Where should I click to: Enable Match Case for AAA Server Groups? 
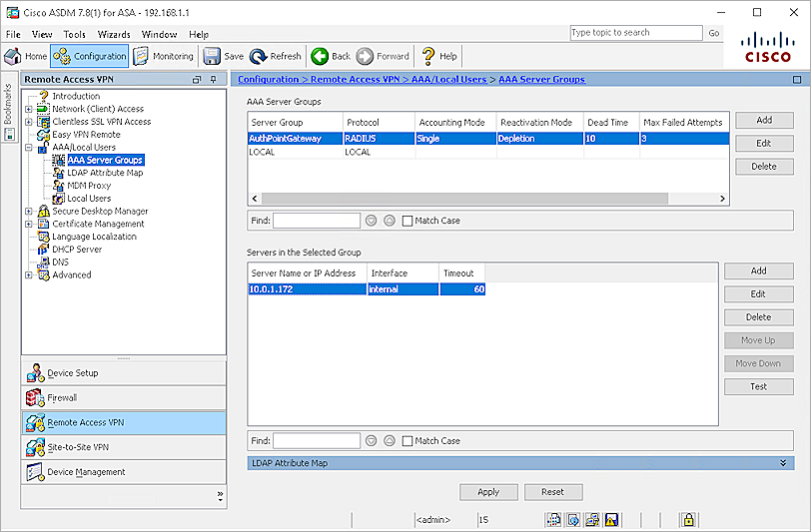(x=407, y=221)
